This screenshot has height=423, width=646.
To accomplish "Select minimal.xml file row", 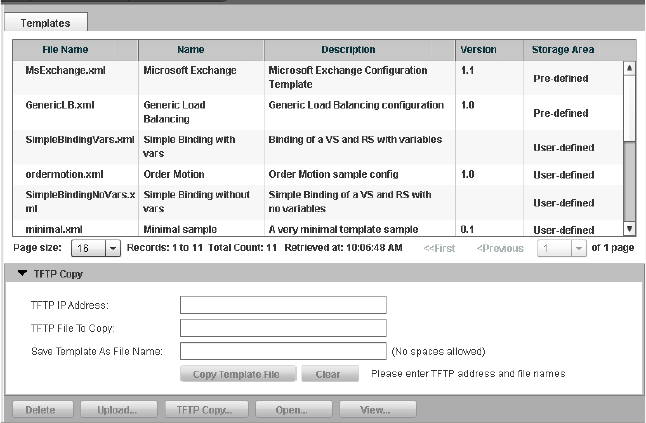I will [317, 228].
